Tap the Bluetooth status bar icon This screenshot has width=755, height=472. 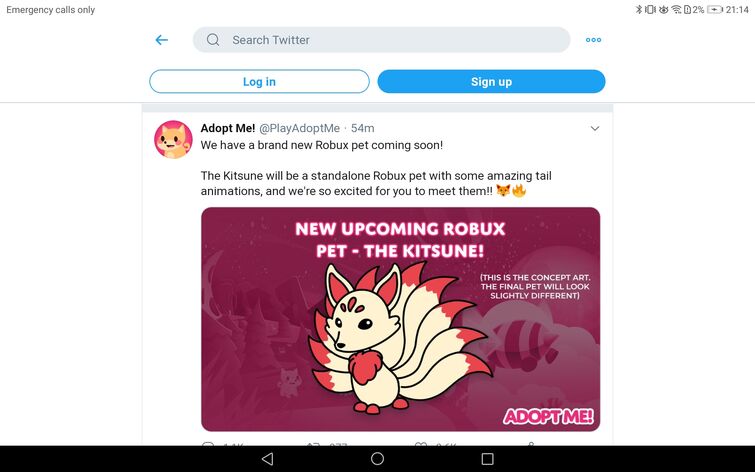coord(639,10)
